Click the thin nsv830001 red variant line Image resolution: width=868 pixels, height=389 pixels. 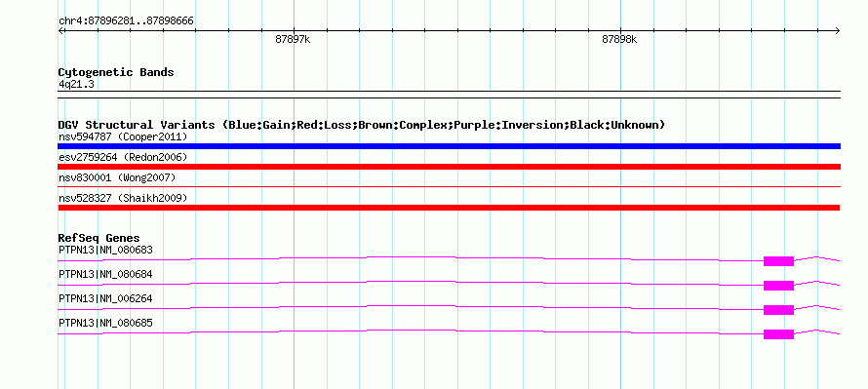449,187
